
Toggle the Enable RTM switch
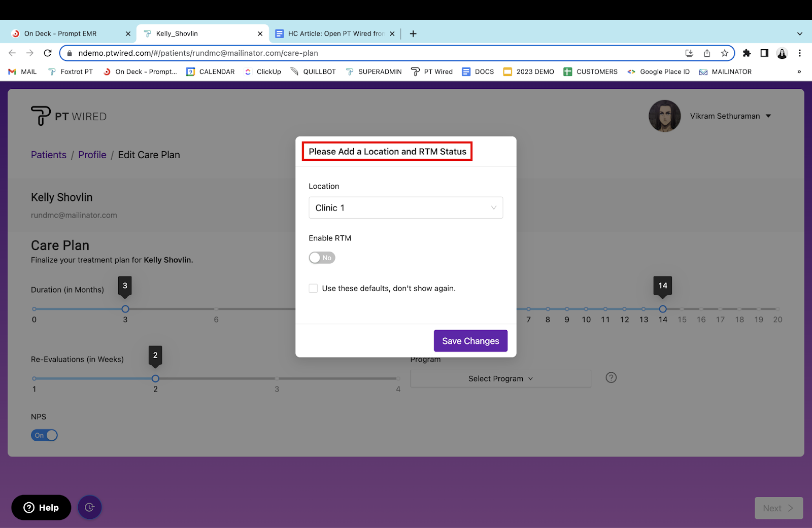point(322,258)
